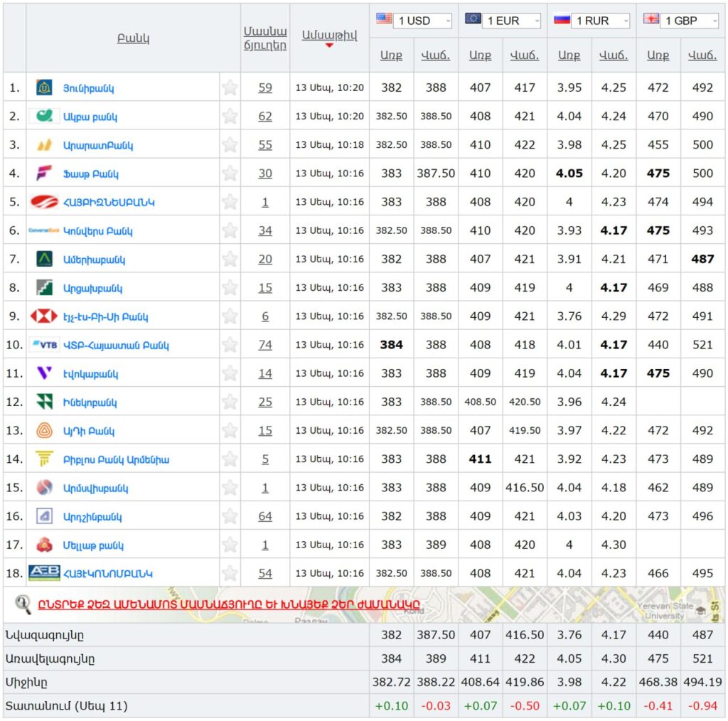Click the VTB bank logo icon
The image size is (728, 721).
44,345
